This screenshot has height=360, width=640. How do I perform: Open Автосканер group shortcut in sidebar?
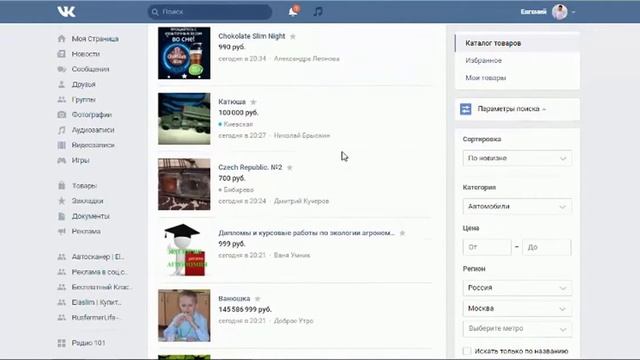click(98, 257)
